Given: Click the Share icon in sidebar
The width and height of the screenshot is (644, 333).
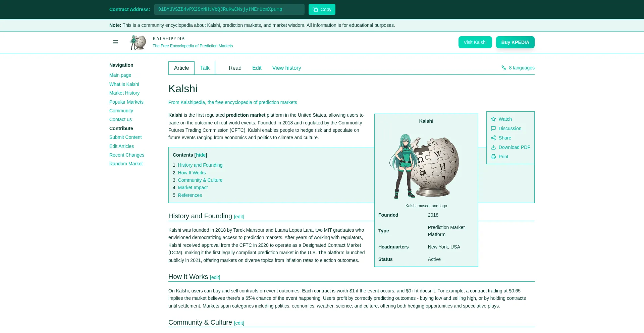Looking at the screenshot, I should [493, 138].
